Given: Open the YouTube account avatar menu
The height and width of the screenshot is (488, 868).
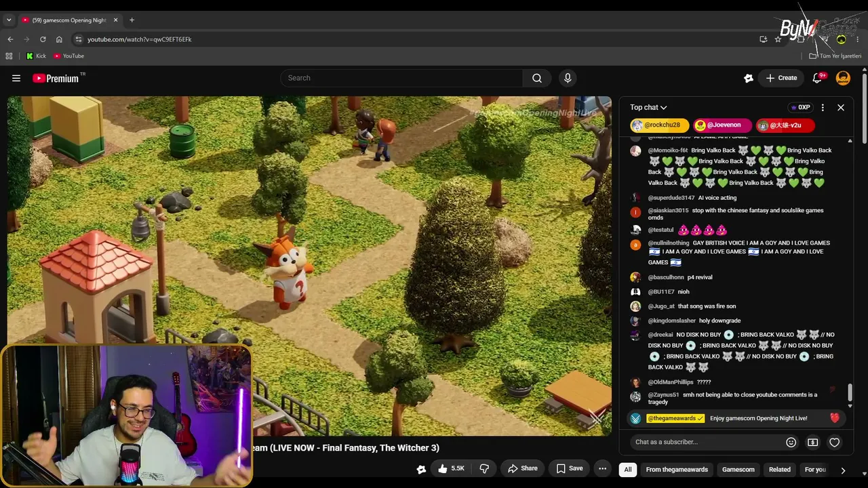Looking at the screenshot, I should pyautogui.click(x=843, y=78).
